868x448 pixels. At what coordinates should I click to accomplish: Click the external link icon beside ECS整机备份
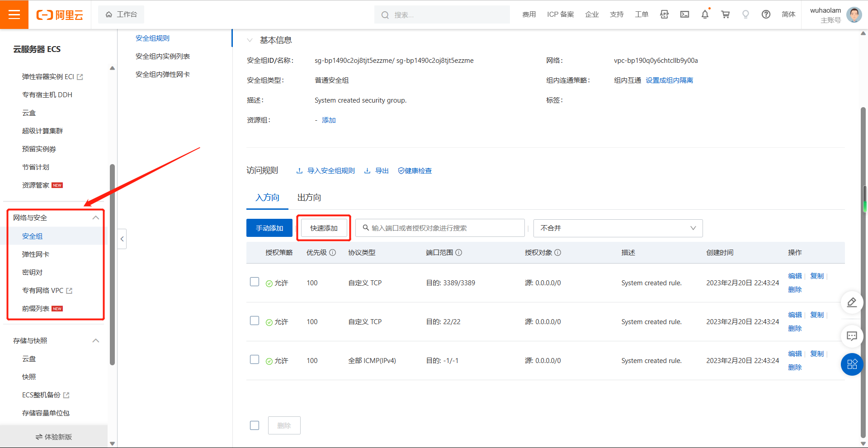point(66,395)
